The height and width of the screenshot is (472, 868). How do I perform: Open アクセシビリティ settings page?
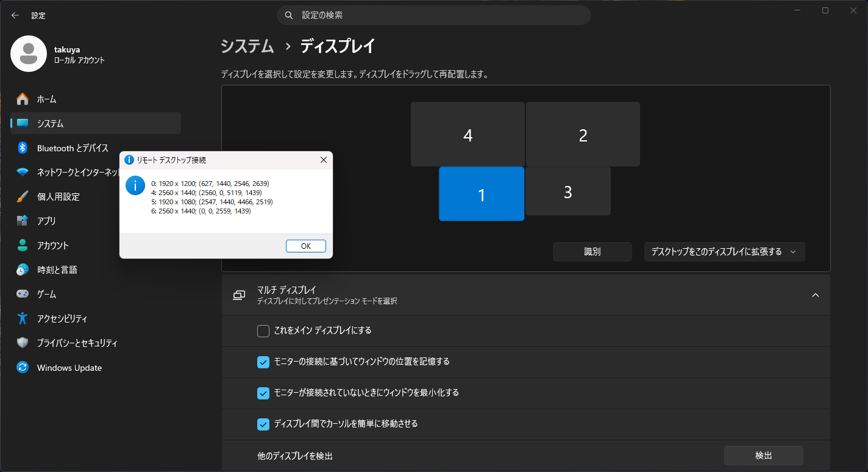tap(96, 318)
